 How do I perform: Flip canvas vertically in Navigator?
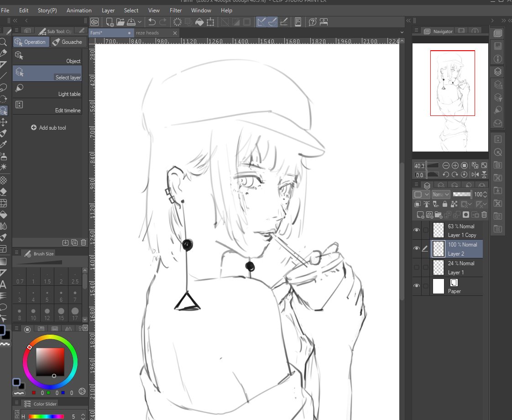(x=484, y=175)
